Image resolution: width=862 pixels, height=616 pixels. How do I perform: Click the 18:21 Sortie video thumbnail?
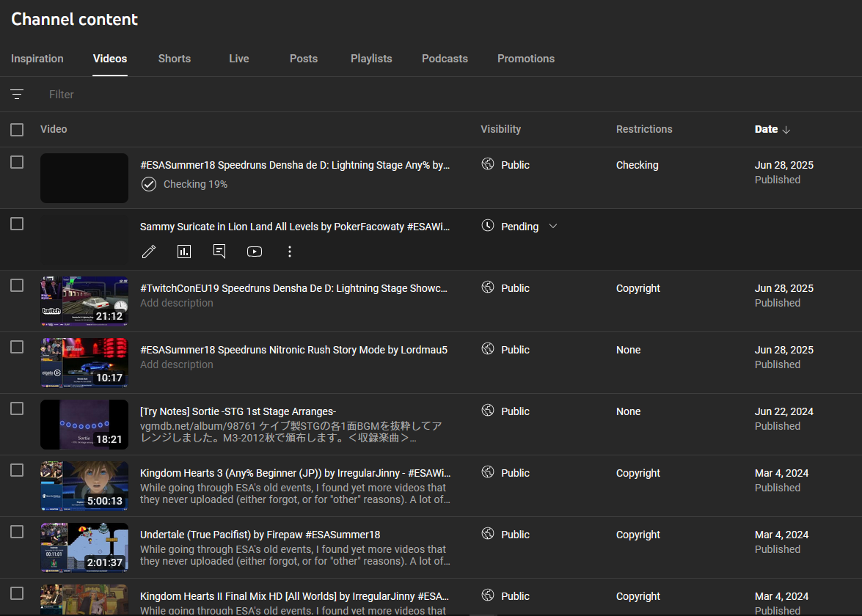(84, 424)
